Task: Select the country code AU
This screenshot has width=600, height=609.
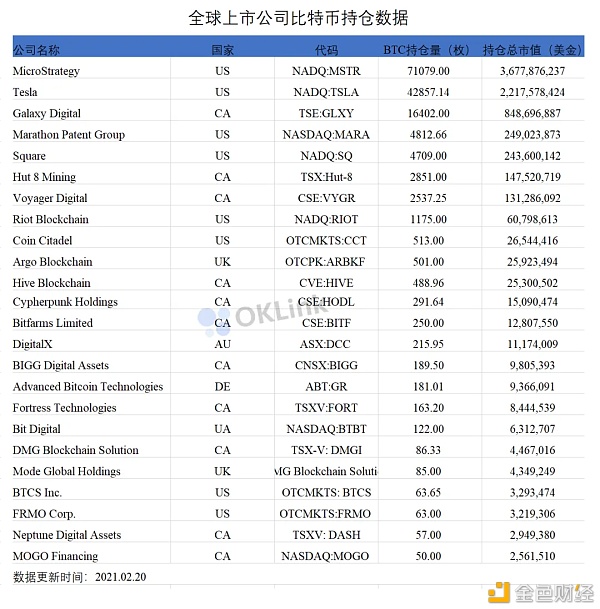Action: click(x=223, y=344)
